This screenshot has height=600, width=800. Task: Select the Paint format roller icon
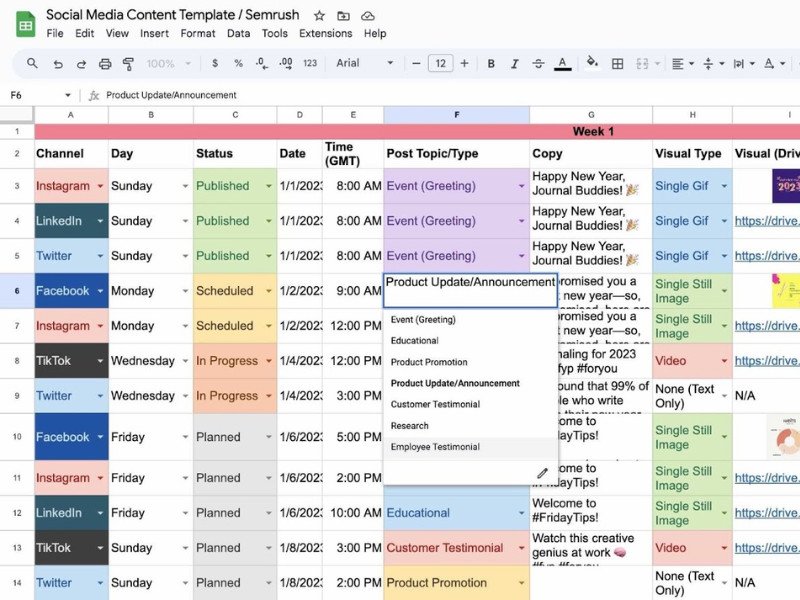(128, 64)
